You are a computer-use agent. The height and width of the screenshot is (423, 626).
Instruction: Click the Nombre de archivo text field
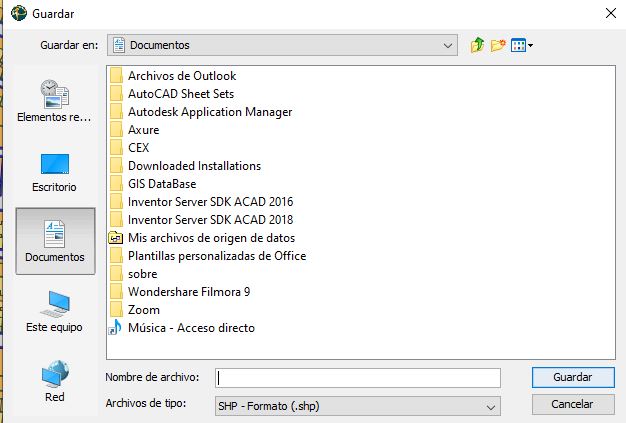[x=357, y=377]
